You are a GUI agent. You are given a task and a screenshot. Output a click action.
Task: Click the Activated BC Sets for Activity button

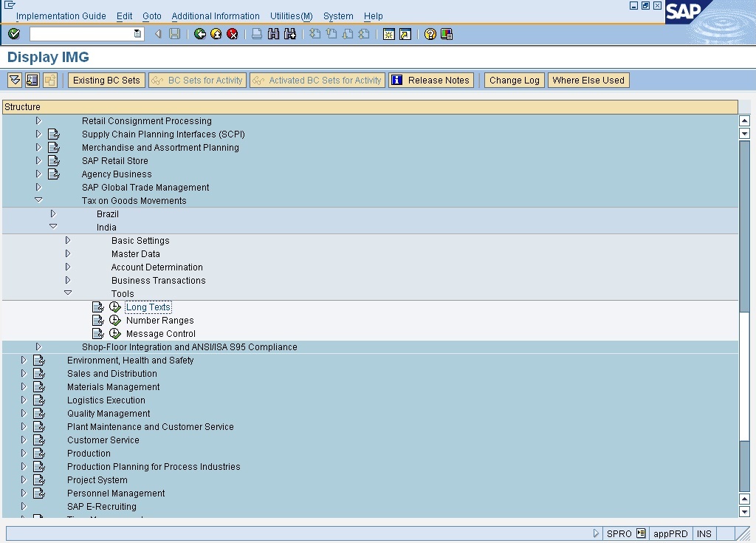click(317, 80)
